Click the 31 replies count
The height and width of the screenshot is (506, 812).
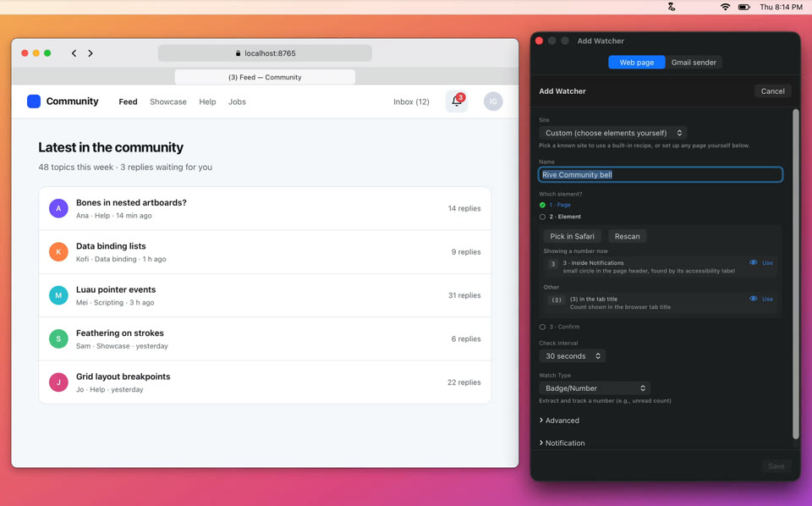(464, 295)
